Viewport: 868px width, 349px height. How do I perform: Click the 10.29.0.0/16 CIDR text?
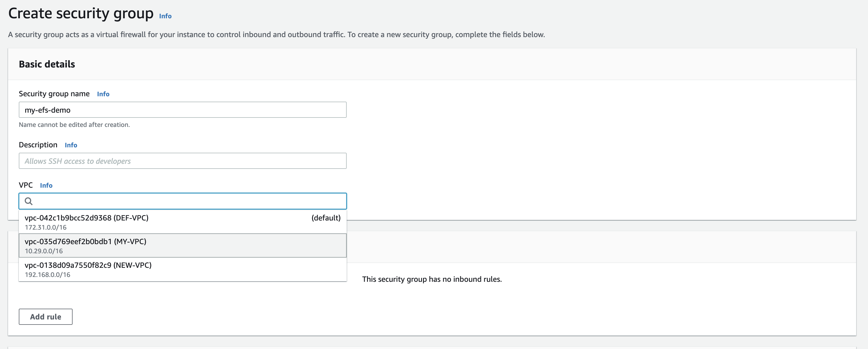(x=44, y=251)
